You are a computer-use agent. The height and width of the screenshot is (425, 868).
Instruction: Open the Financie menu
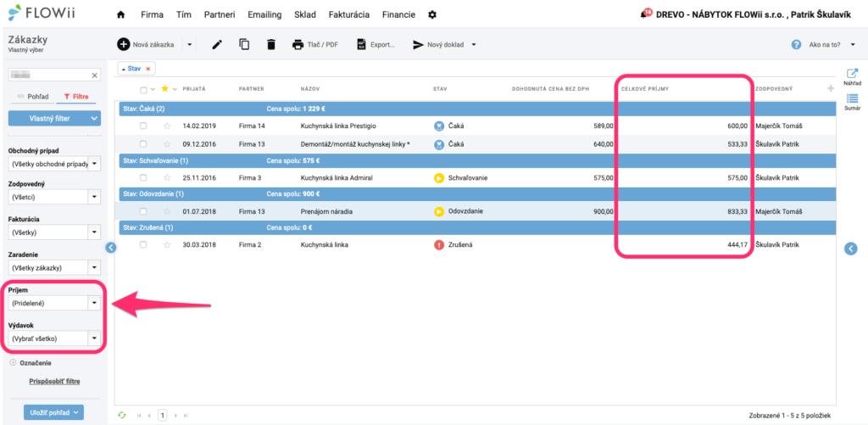(x=398, y=15)
